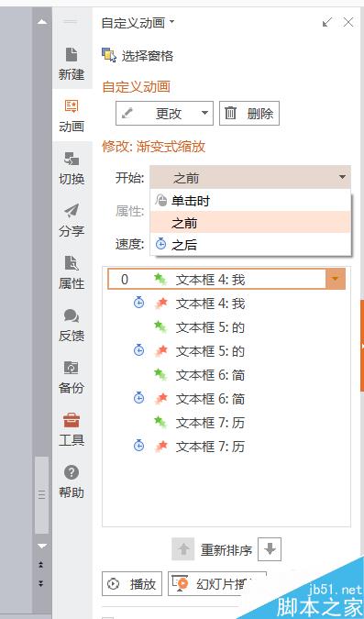Click green star icon of row 0
Viewport: 364px width, 619px height.
(x=160, y=280)
